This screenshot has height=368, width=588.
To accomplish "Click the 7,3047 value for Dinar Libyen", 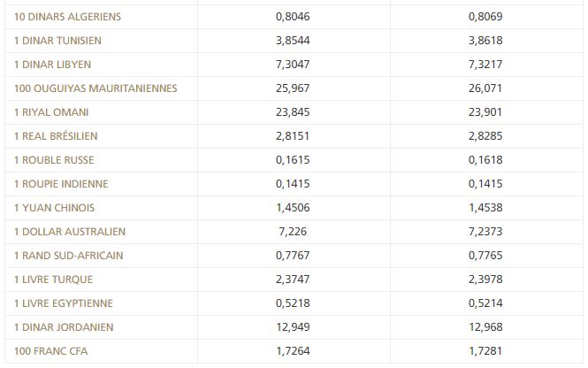I will (293, 65).
